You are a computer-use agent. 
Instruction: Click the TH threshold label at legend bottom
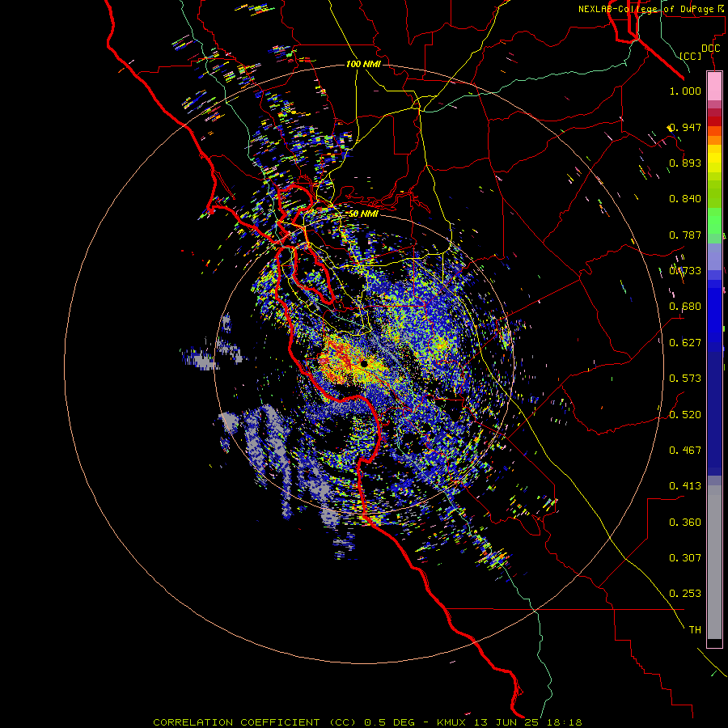click(695, 630)
